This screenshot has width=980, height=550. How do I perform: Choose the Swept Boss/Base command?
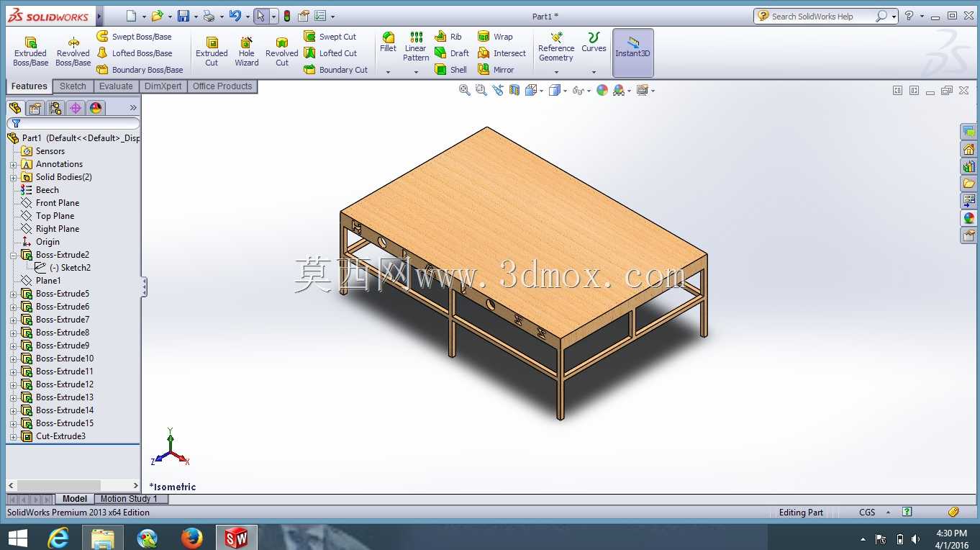tap(135, 37)
